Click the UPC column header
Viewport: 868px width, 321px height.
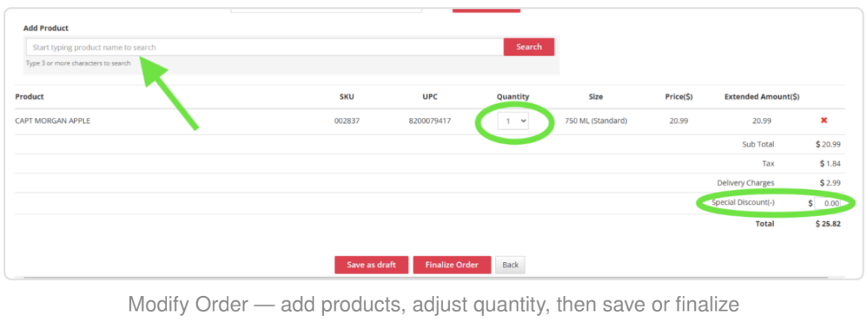[429, 97]
